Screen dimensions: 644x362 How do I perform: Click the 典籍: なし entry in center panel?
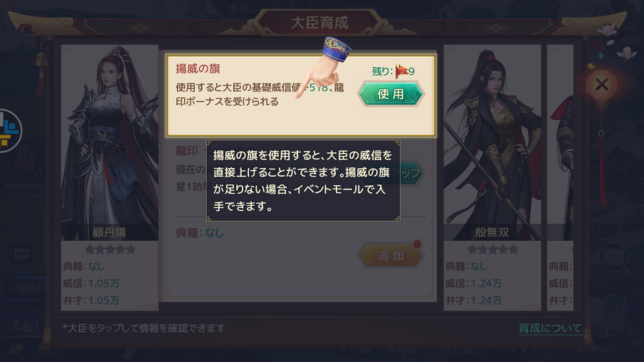pos(200,233)
